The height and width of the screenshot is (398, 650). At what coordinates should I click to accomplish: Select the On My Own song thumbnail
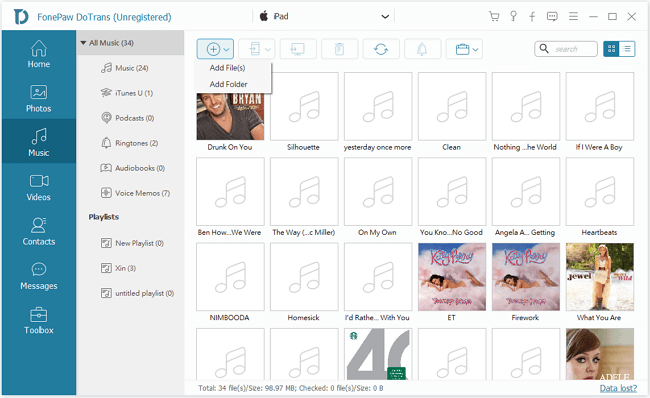click(x=378, y=192)
